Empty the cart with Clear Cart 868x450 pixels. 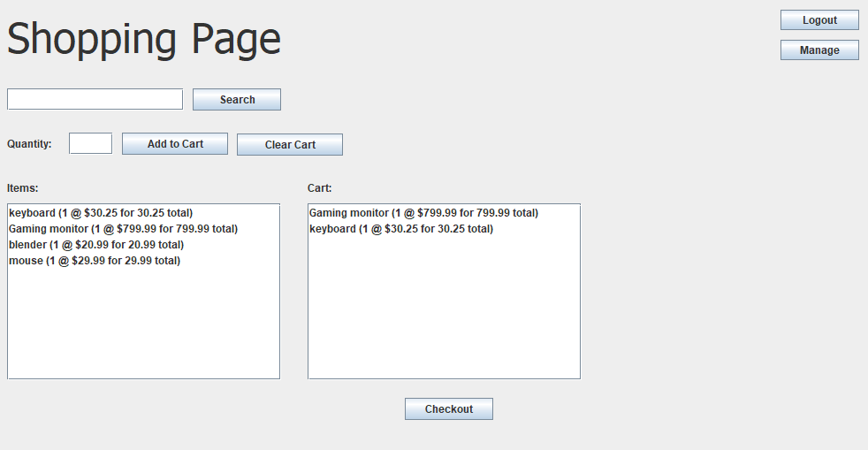289,144
